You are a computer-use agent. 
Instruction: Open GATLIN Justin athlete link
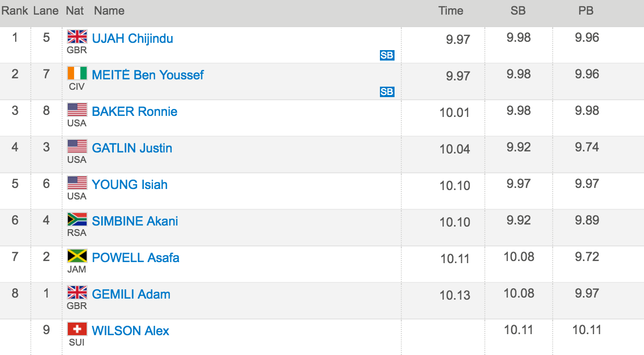click(x=132, y=148)
